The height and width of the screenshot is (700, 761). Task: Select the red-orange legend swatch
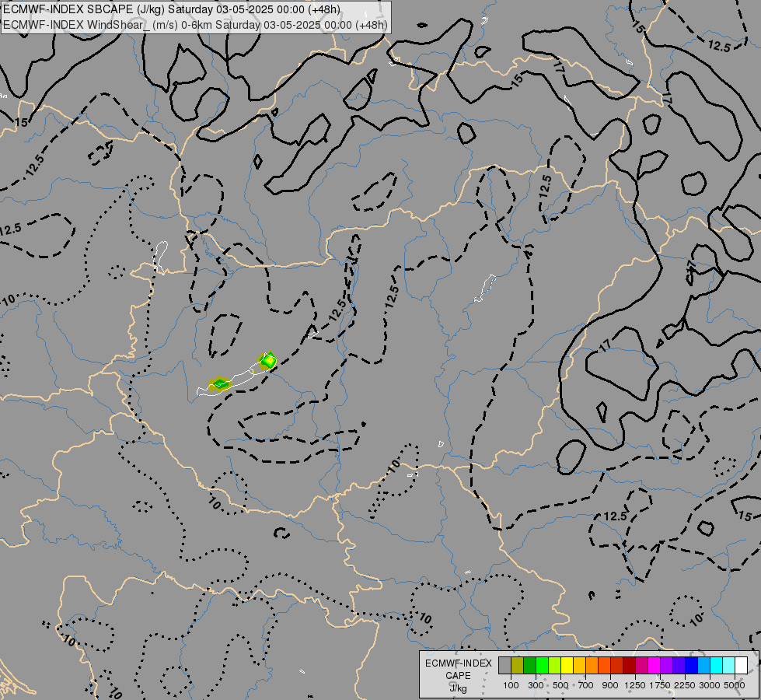pos(604,666)
